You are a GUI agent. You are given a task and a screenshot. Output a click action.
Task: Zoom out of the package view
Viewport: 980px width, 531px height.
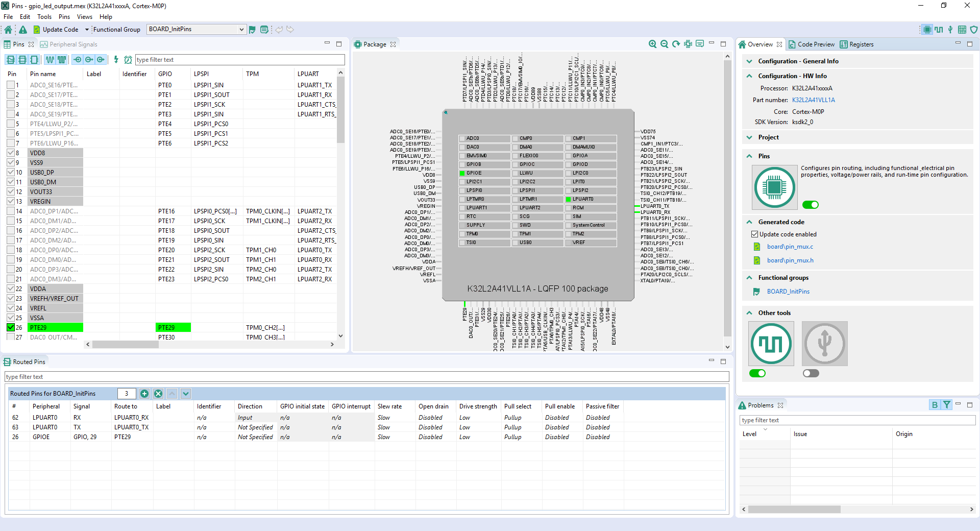(x=664, y=44)
